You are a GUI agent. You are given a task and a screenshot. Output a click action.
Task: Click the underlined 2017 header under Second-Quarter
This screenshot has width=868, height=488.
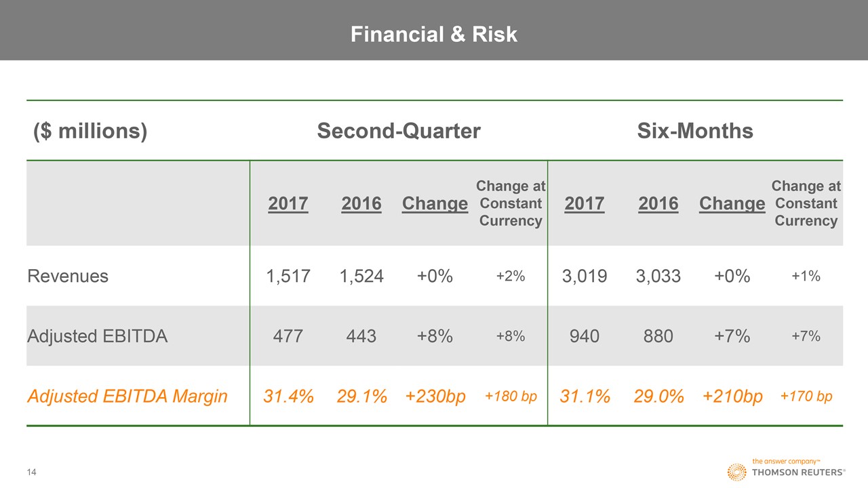tap(288, 203)
